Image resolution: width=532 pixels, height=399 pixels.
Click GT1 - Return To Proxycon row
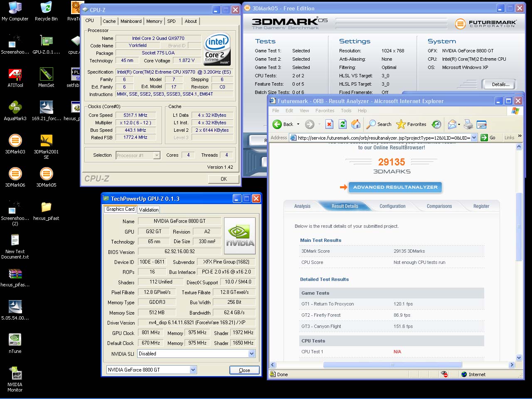392,304
